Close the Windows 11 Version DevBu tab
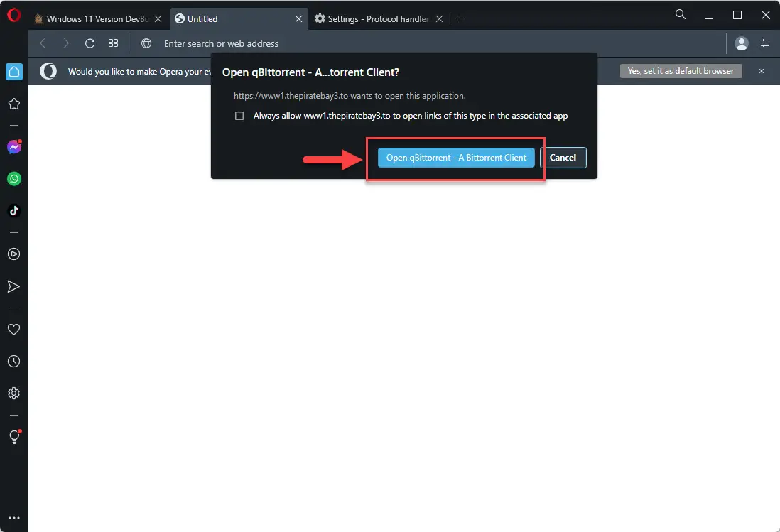The image size is (780, 532). tap(158, 19)
